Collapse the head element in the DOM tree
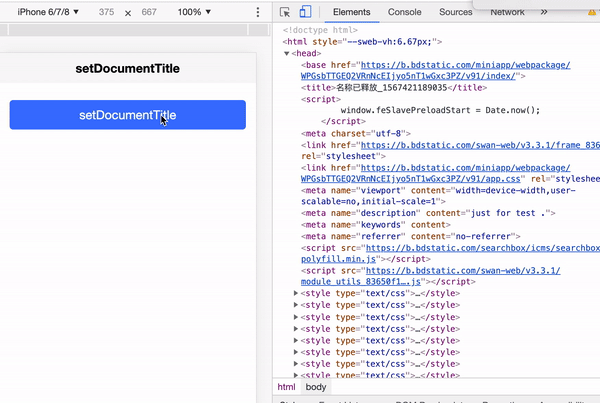 [289, 54]
